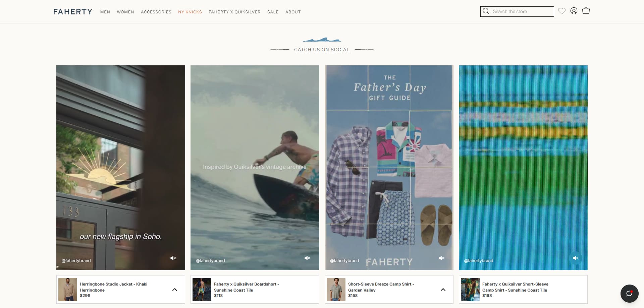Unmute the Soho flagship video
The image size is (644, 308).
(173, 258)
